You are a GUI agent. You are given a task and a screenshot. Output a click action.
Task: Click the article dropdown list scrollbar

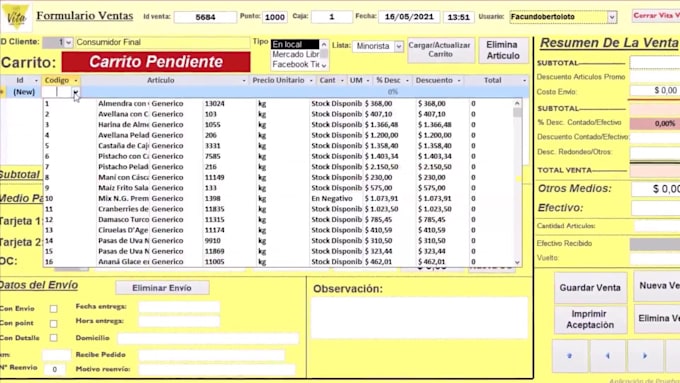(x=517, y=182)
